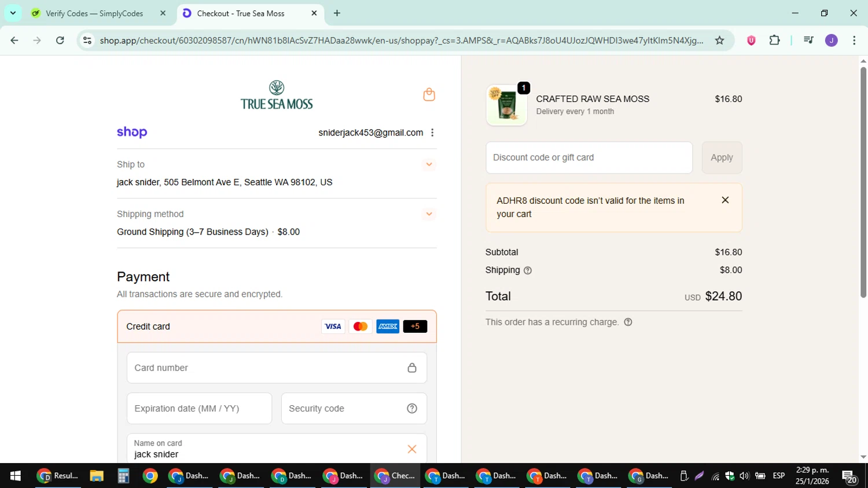Open the tab search dropdown

[13, 13]
